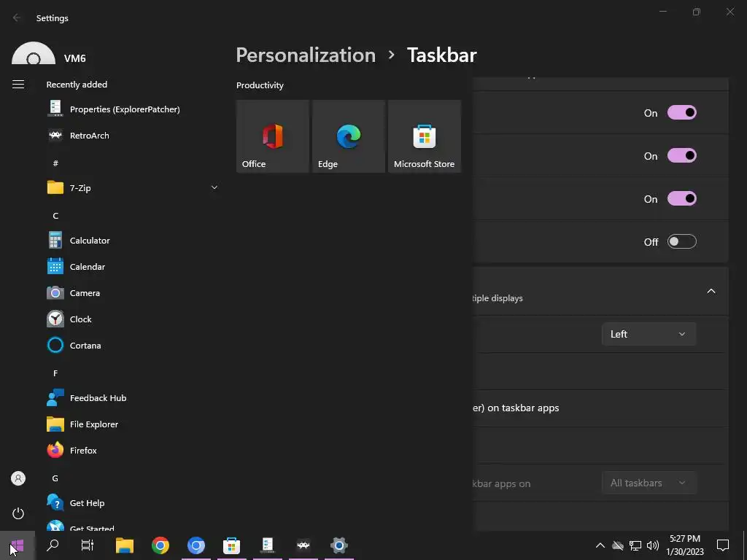
Task: Click the Recently added header
Action: coord(77,85)
